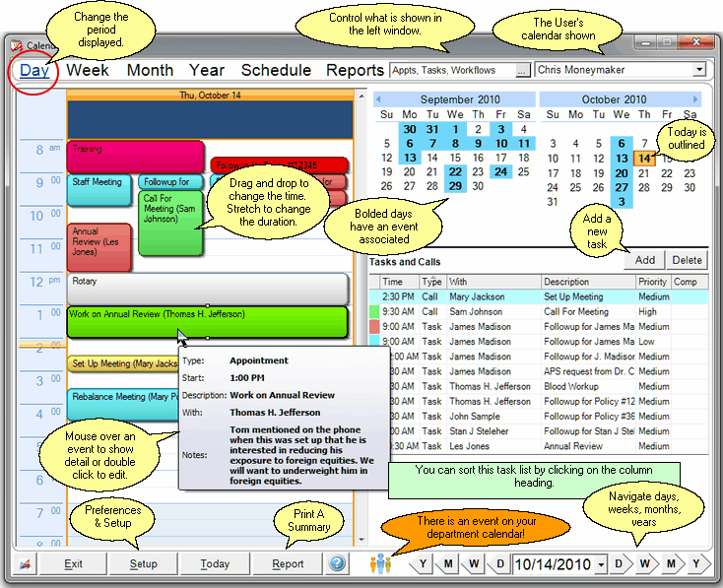Select the Annual Review (Les Jones) appointment
The width and height of the screenshot is (723, 588).
99,247
